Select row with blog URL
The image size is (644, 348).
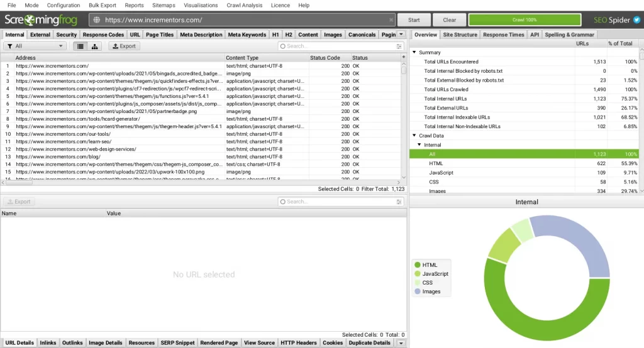[201, 157]
